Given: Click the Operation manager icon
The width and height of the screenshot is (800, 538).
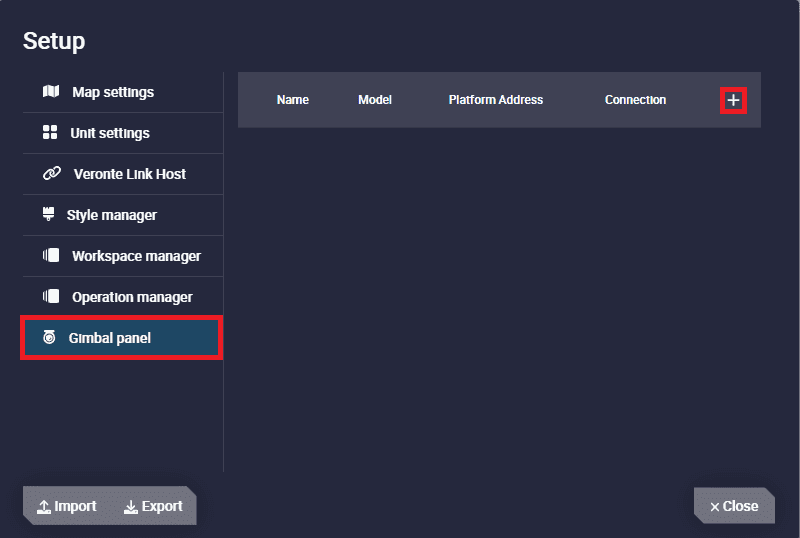Looking at the screenshot, I should tap(51, 296).
